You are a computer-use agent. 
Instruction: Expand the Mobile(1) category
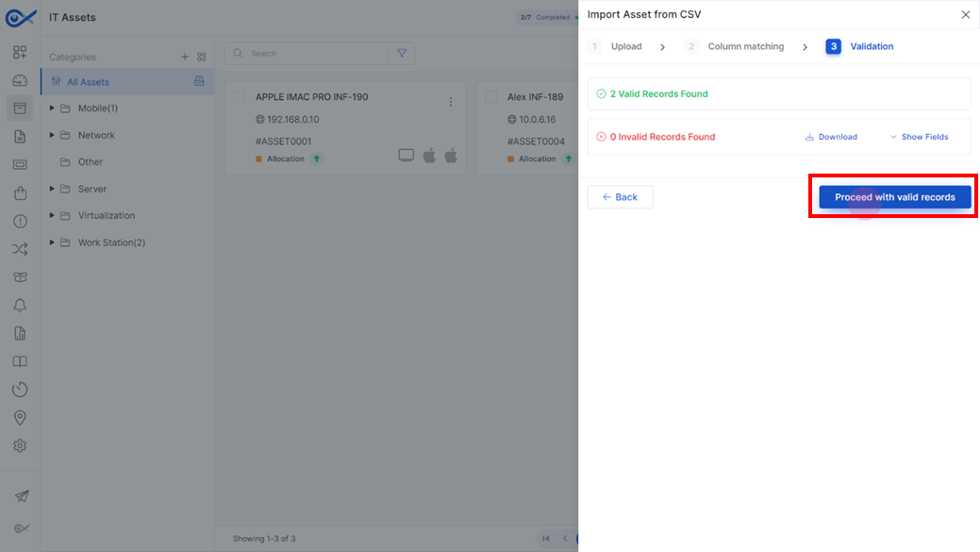[x=52, y=109]
